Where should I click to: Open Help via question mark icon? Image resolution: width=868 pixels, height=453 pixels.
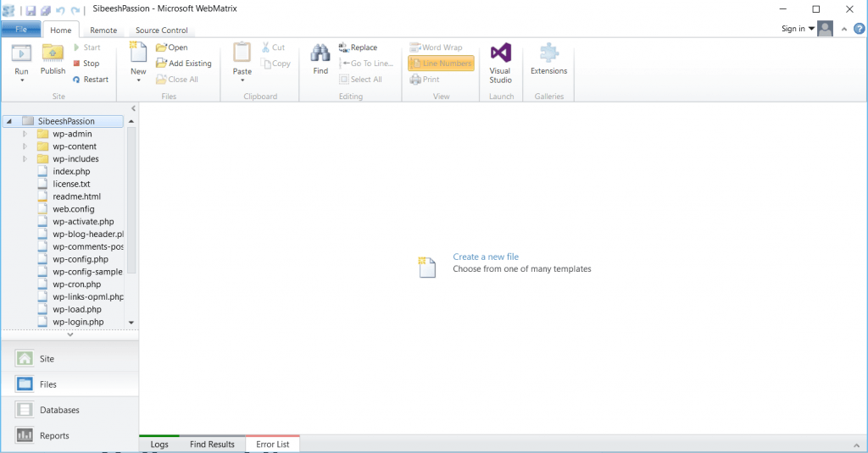coord(860,29)
